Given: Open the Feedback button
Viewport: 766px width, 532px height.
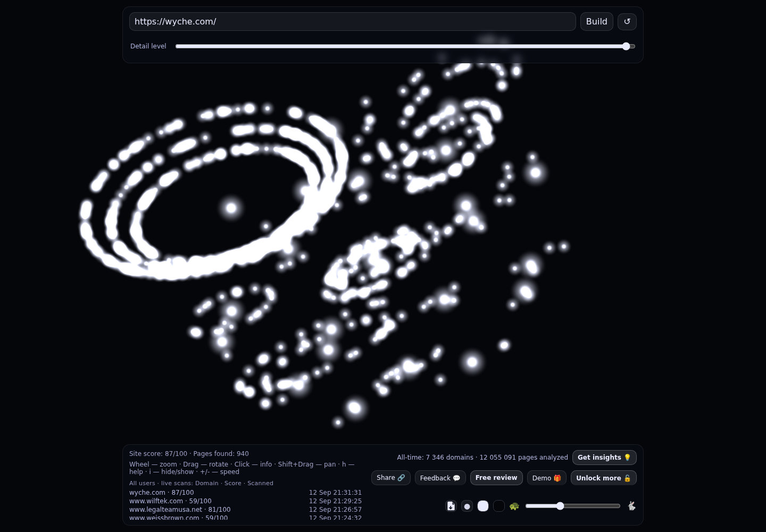Looking at the screenshot, I should point(440,478).
